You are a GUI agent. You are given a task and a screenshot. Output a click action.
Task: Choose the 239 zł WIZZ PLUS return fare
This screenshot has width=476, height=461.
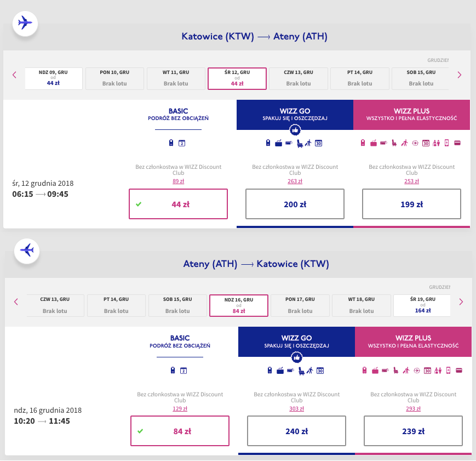point(413,431)
